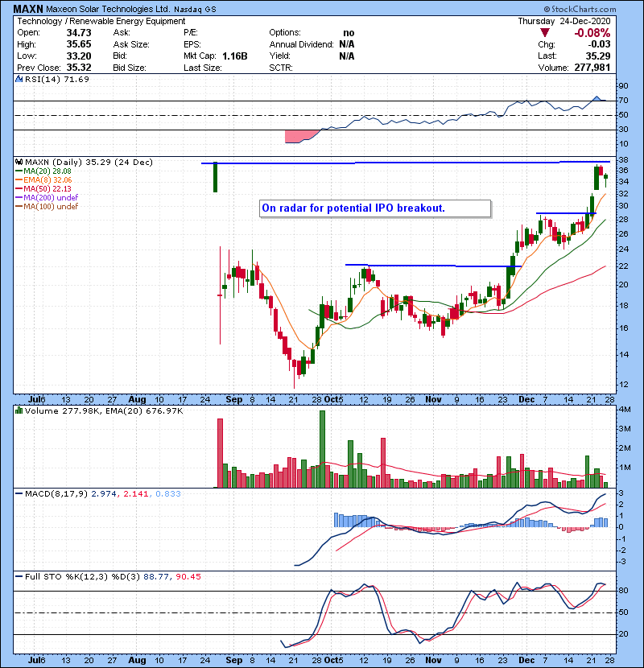Click the orange EMA(8) legend line marker
The height and width of the screenshot is (668, 644).
[x=19, y=180]
